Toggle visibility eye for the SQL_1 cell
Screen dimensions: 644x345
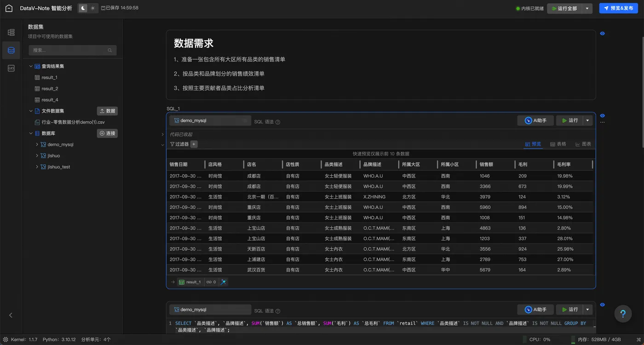coord(603,115)
